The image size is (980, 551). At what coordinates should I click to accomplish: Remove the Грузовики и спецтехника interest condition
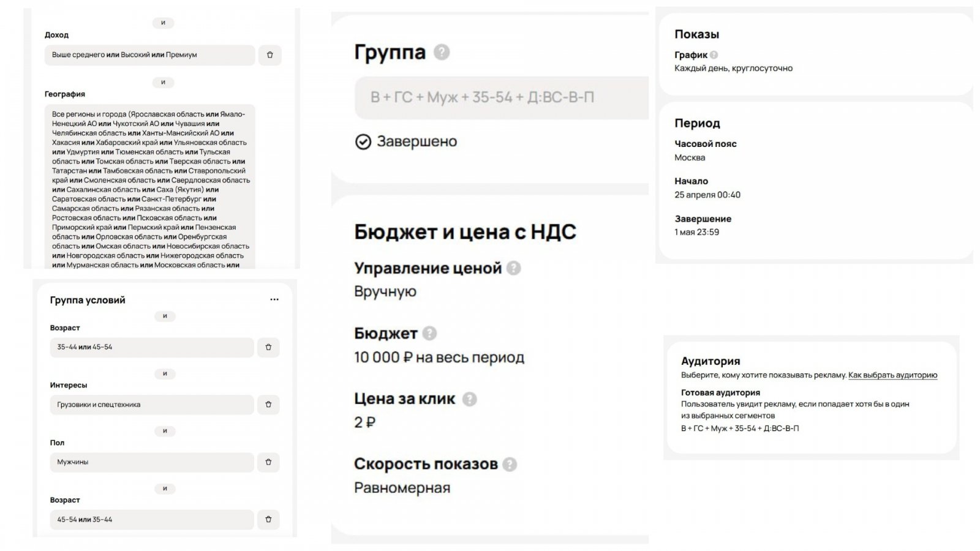(268, 405)
